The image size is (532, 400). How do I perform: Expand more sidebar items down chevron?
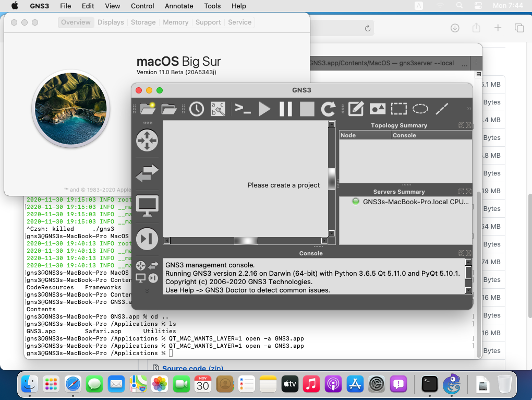tap(147, 291)
